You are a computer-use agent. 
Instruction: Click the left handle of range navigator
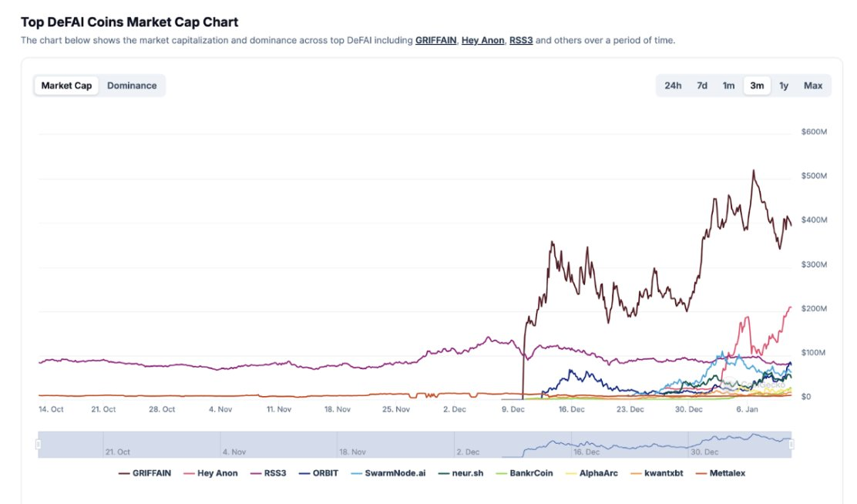click(x=38, y=445)
